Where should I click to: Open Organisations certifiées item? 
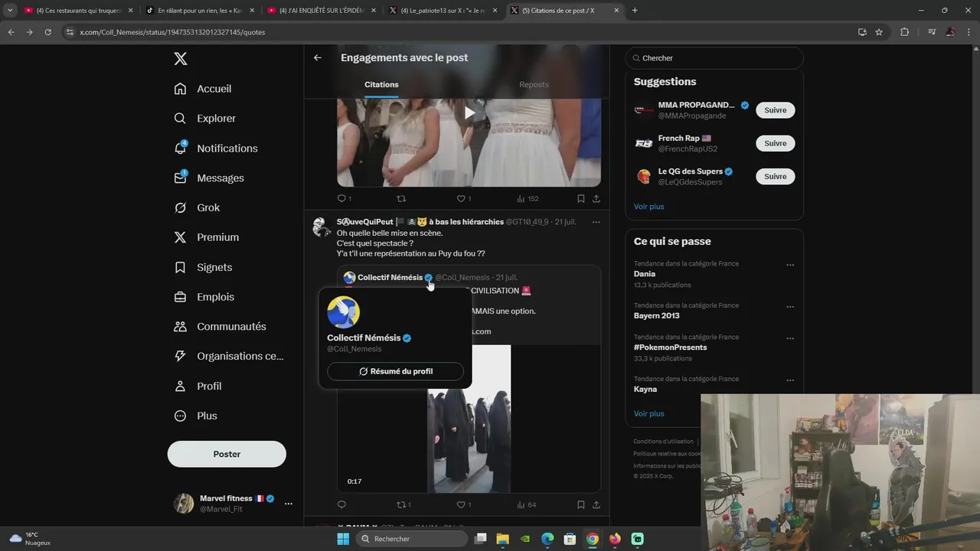tap(229, 357)
